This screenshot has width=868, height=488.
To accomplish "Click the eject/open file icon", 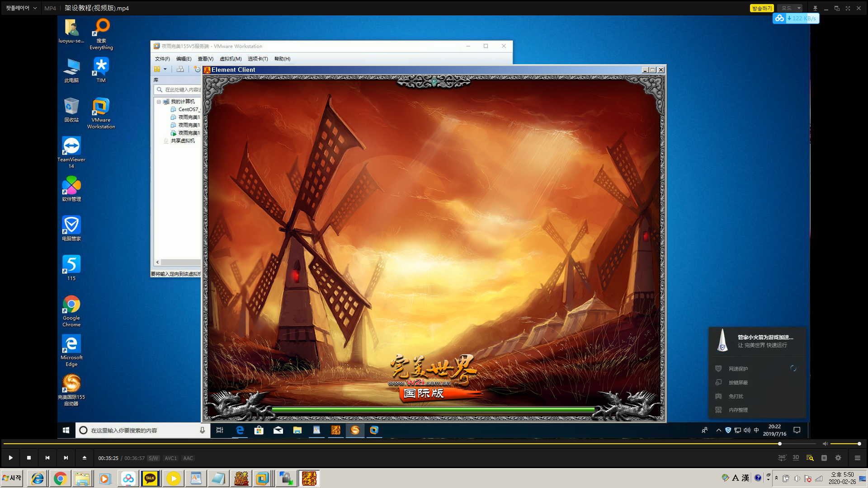I will coord(85,458).
